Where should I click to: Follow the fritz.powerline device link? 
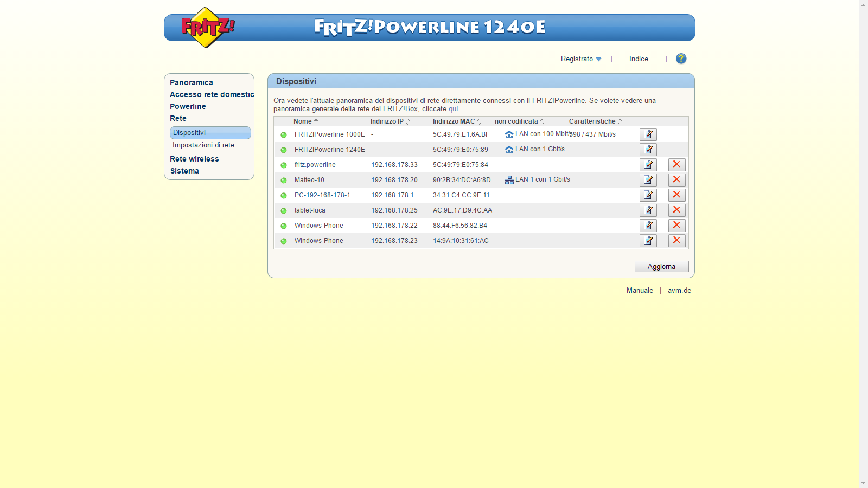(x=315, y=165)
